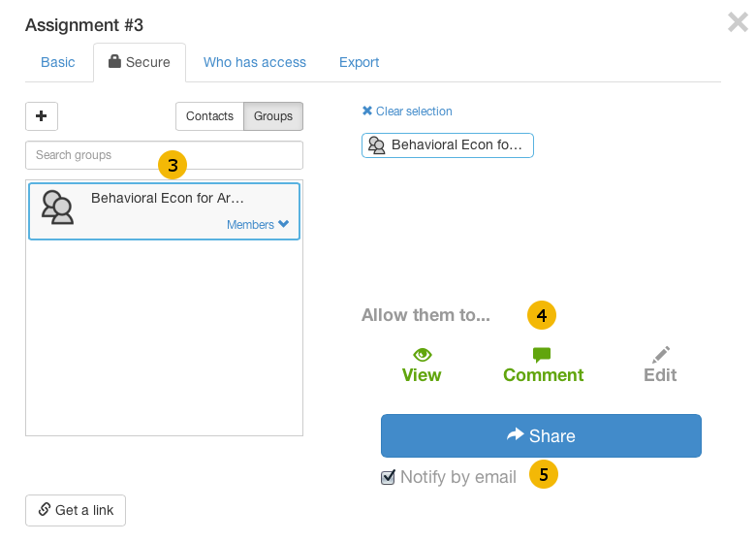This screenshot has width=756, height=542.
Task: Switch to Who has access tab
Action: 255,62
